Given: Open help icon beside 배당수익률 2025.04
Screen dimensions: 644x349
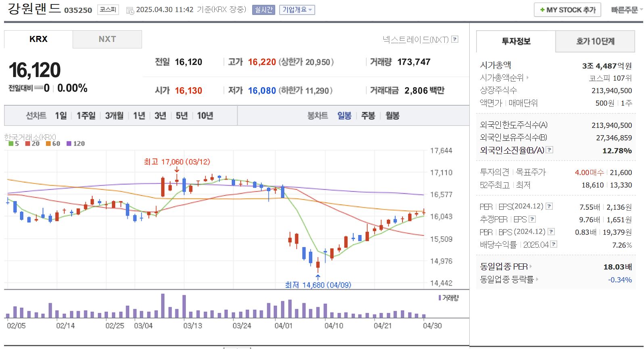Looking at the screenshot, I should point(554,244).
